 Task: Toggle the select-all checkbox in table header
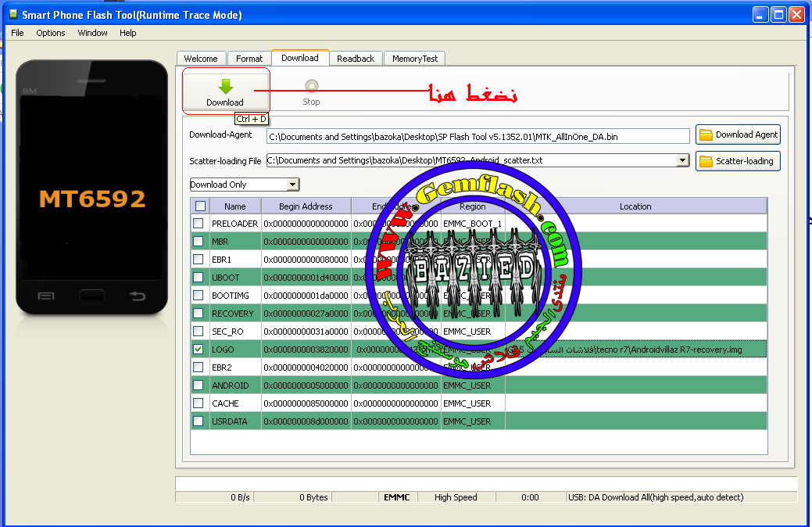pos(200,206)
